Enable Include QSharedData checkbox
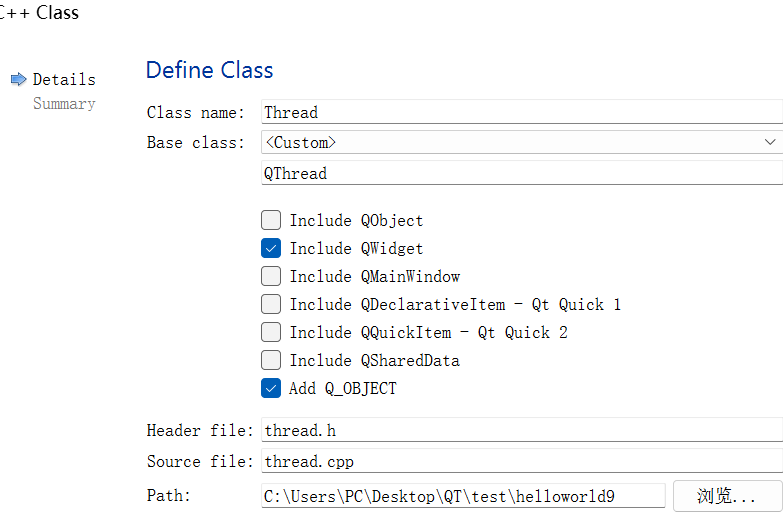 click(x=271, y=360)
